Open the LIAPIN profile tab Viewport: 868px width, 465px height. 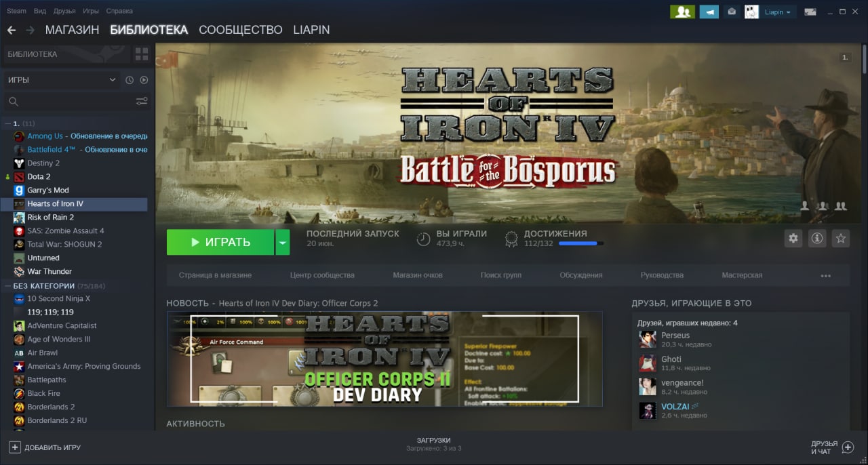311,30
